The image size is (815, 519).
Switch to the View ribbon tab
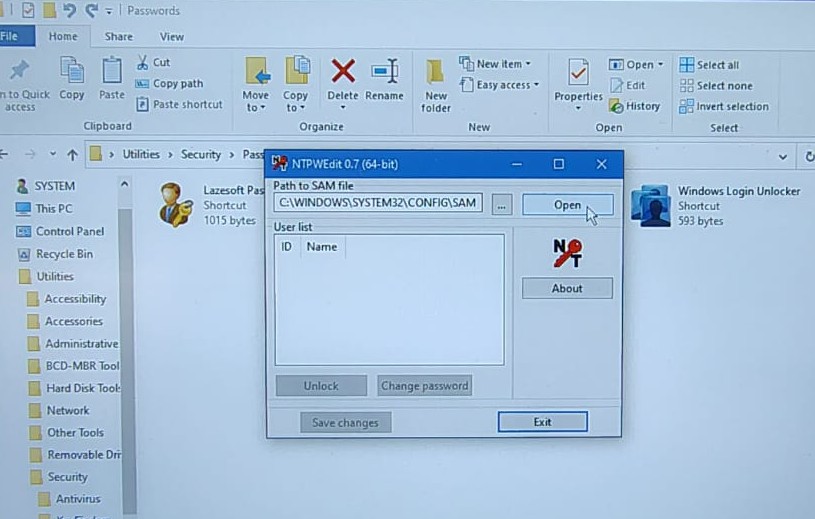tap(172, 37)
